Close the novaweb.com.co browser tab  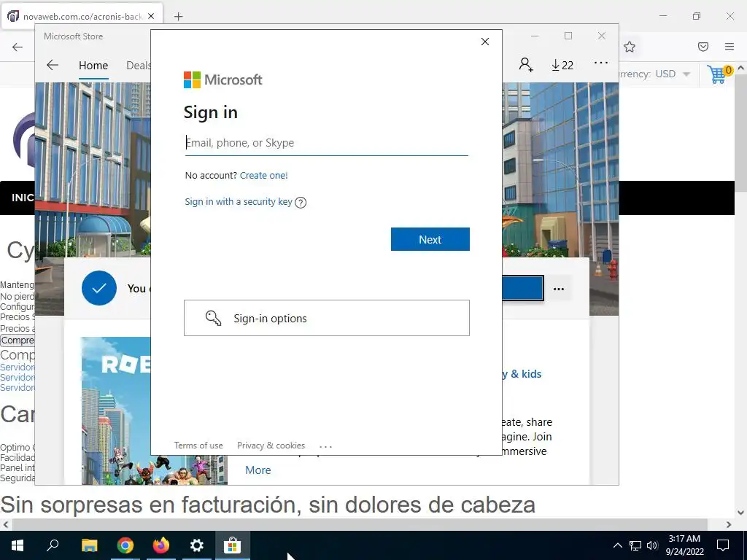[x=151, y=16]
